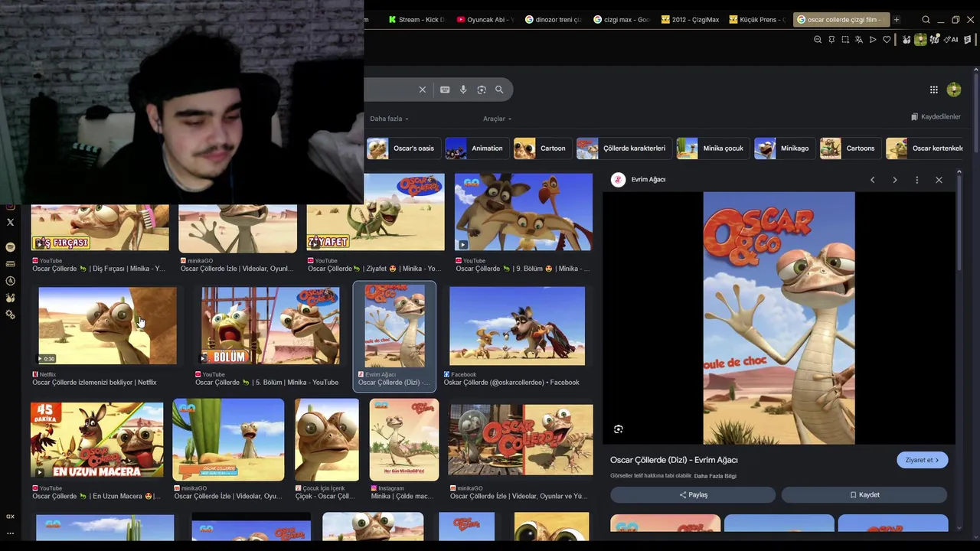Open the Oskar Çöllerde Facebook result thumbnail
This screenshot has height=551, width=980.
pyautogui.click(x=517, y=326)
